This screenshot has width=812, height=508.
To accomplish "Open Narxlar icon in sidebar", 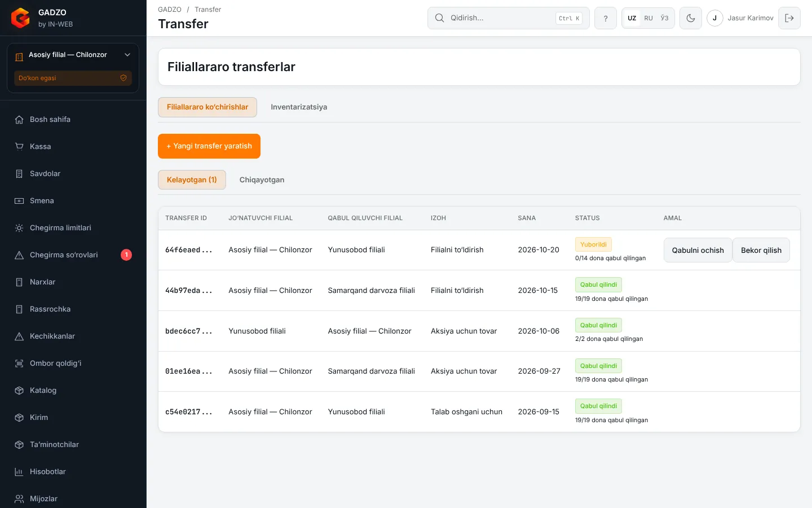I will (x=19, y=282).
